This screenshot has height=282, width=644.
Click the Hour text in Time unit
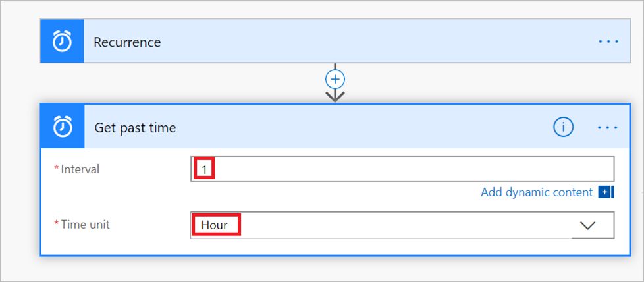(x=215, y=225)
